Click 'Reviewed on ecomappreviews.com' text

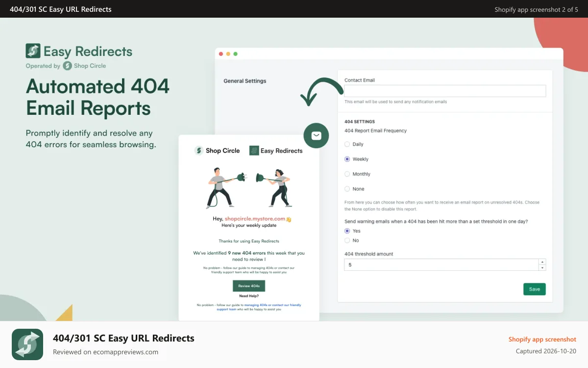click(x=105, y=352)
